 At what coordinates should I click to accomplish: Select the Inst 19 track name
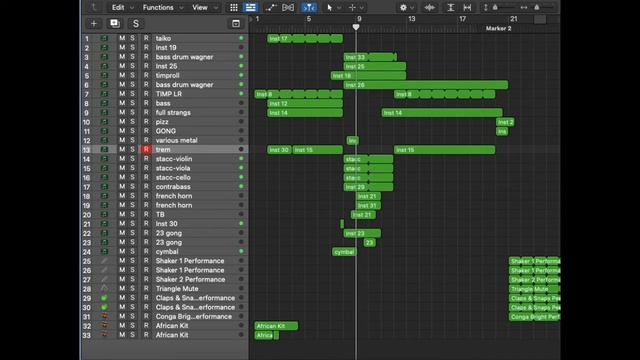click(x=166, y=47)
